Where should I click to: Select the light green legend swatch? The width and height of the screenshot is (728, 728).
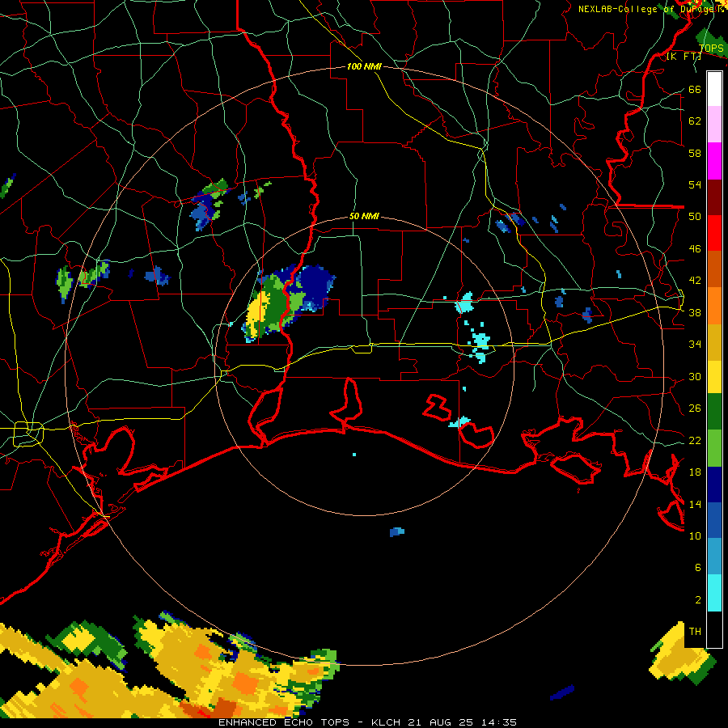point(714,448)
